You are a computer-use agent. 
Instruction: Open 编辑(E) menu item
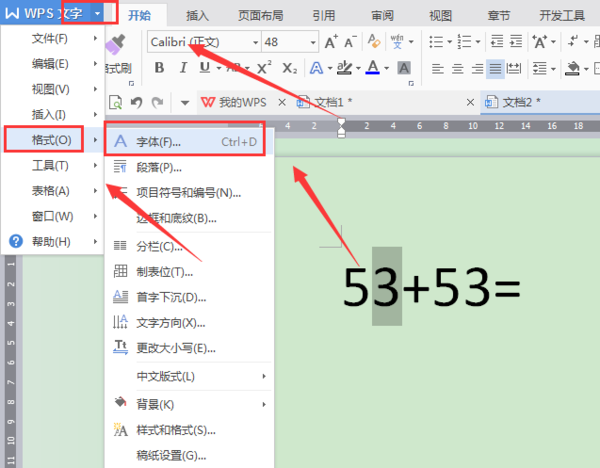(x=53, y=64)
